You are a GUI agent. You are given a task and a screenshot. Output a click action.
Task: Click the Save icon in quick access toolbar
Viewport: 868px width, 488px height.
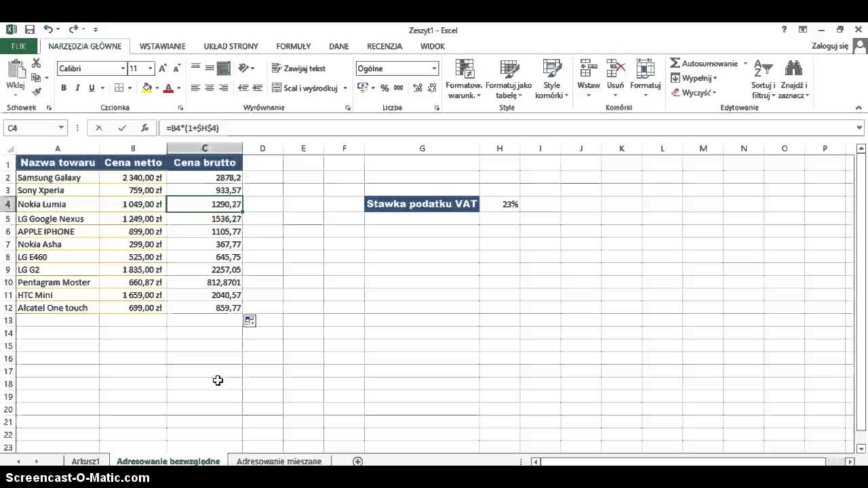point(30,30)
